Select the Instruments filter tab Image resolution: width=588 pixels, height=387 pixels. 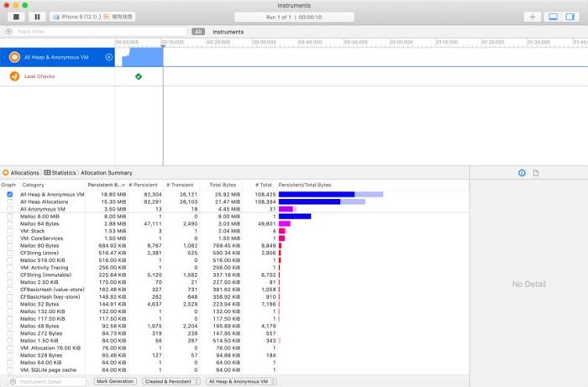(228, 32)
